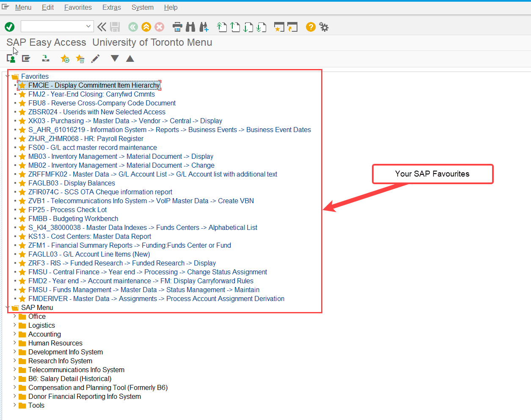Open the Edit menu
The height and width of the screenshot is (420, 531).
(x=48, y=7)
